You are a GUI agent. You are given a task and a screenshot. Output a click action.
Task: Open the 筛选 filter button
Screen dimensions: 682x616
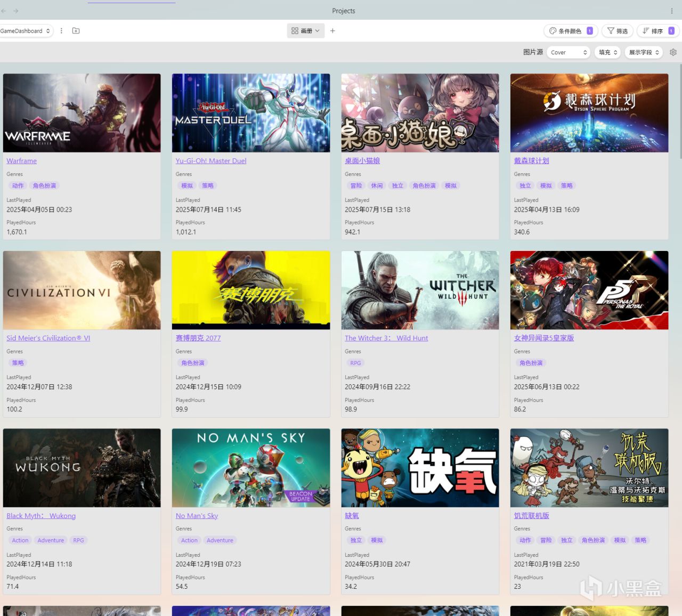point(618,31)
